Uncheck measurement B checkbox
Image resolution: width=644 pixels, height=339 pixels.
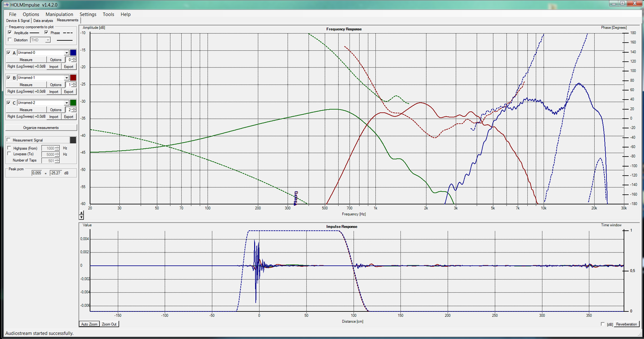[x=9, y=78]
